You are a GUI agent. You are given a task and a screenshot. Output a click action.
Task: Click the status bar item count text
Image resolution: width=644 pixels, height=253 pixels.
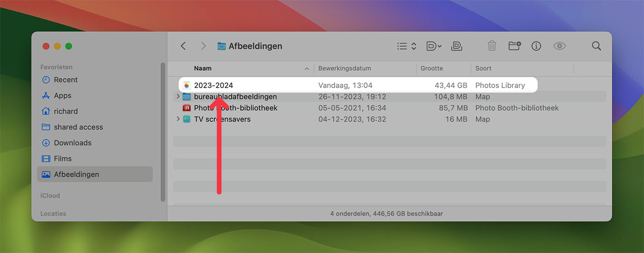point(387,214)
